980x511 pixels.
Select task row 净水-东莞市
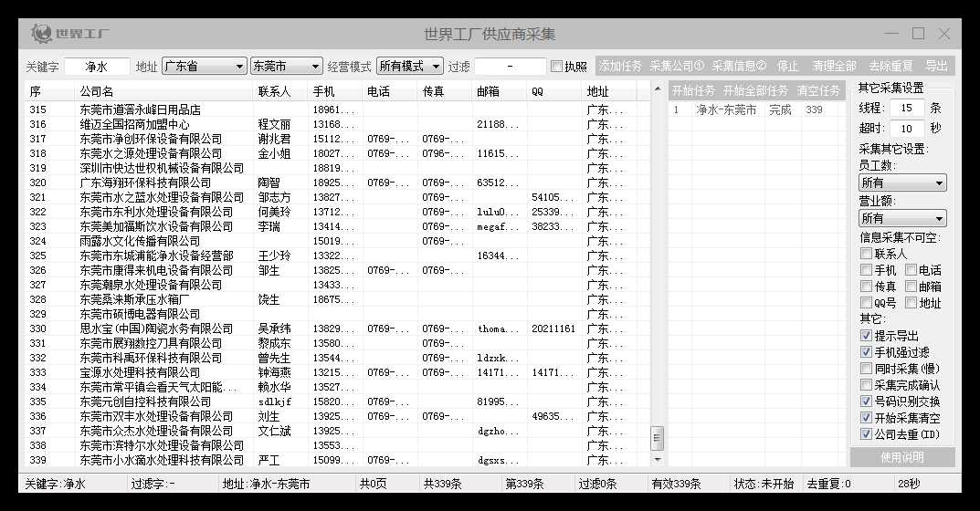point(756,109)
